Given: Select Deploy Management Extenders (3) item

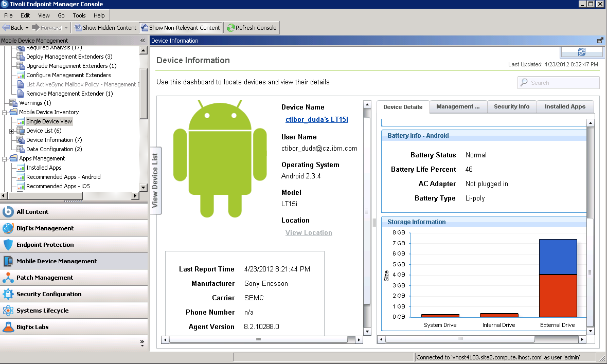Looking at the screenshot, I should (69, 57).
